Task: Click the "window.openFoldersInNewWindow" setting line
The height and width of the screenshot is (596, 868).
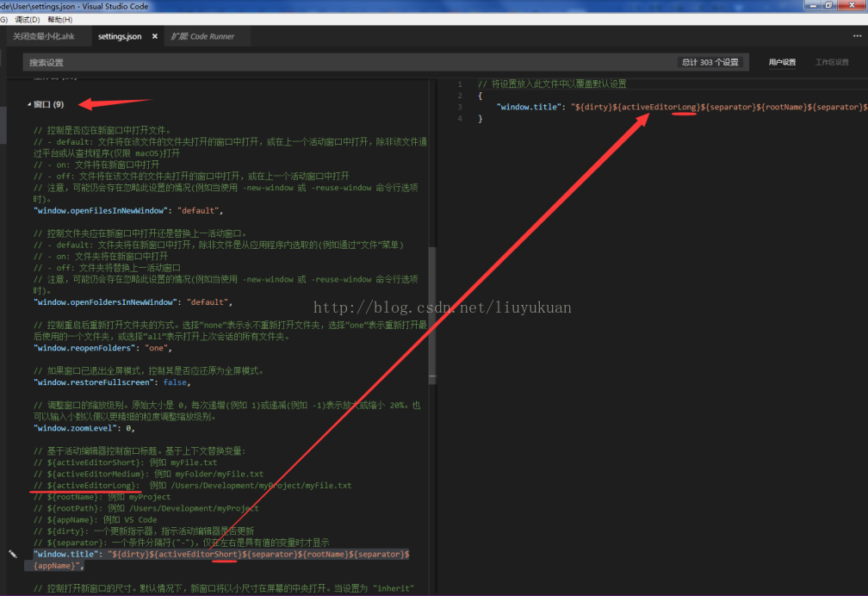Action: point(133,302)
